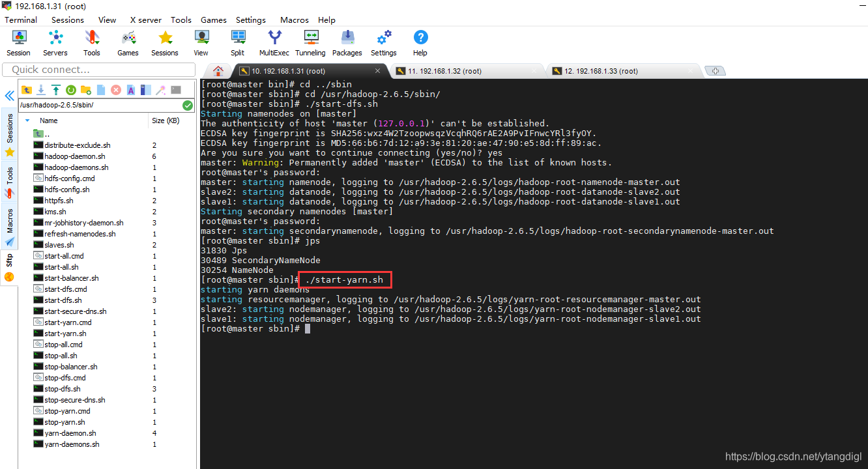Viewport: 868px width, 469px height.
Task: Click the Name column sort arrow
Action: [x=27, y=121]
